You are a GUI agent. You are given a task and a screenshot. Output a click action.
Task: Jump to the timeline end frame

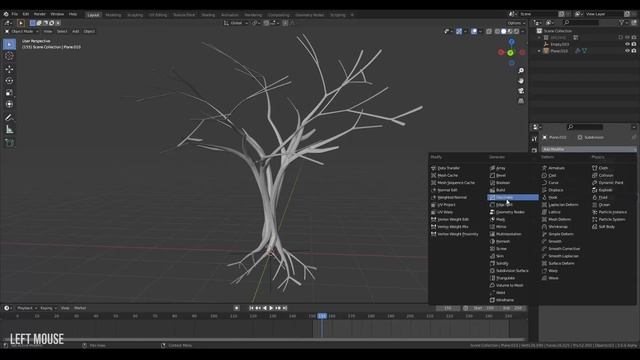point(285,308)
